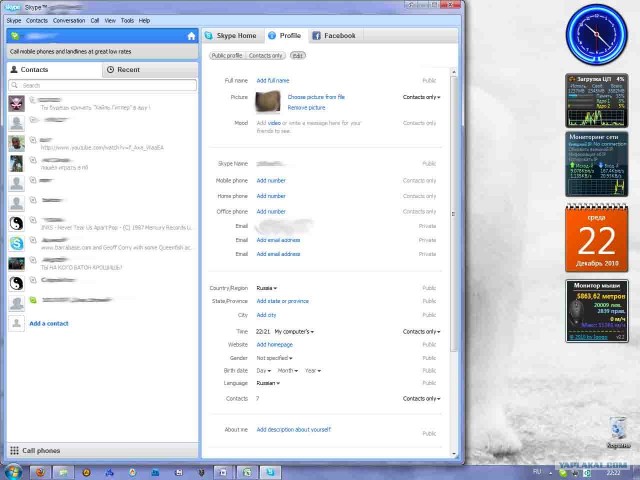Open the Language Russian dropdown
The image size is (640, 480).
point(268,383)
